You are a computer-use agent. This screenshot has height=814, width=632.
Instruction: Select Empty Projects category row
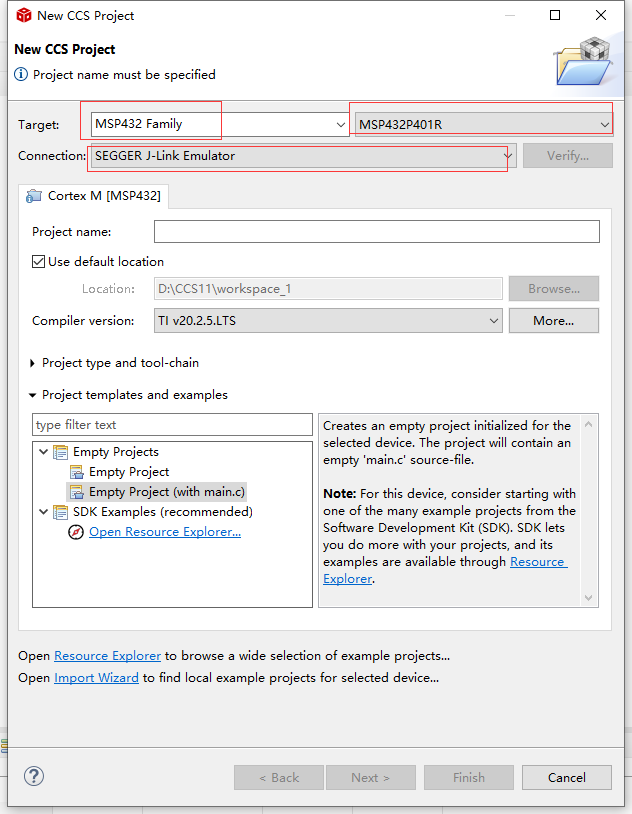[116, 452]
